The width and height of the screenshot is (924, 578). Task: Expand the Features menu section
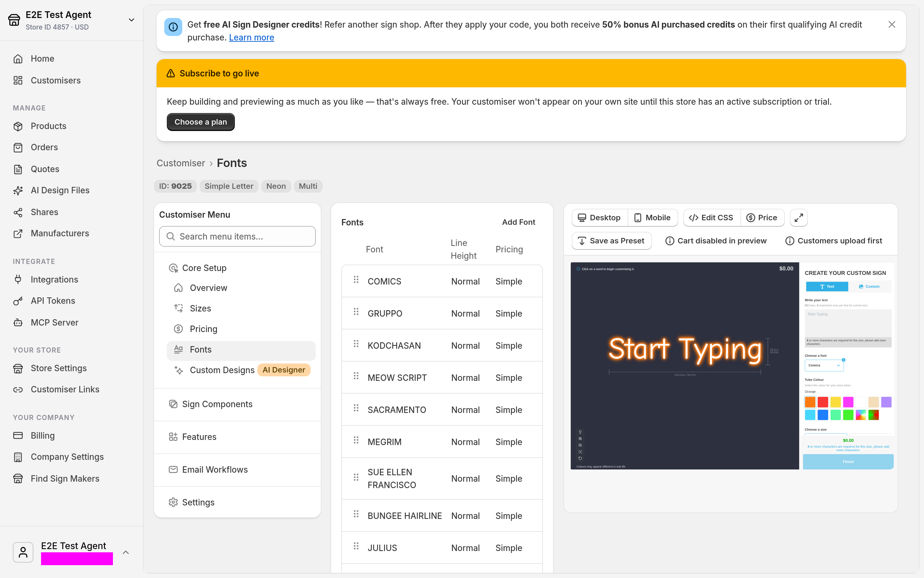[x=237, y=437]
